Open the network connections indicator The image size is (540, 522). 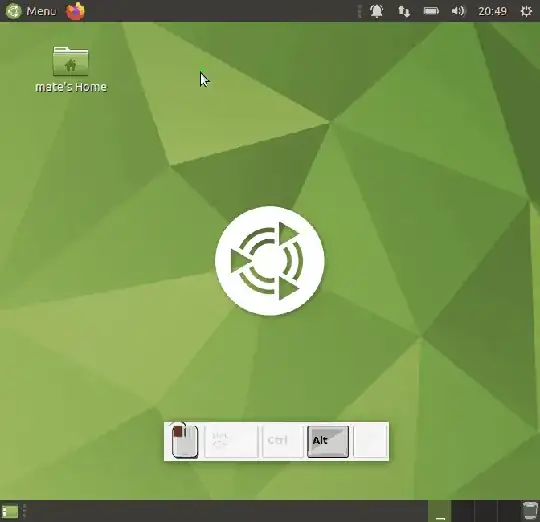point(404,11)
